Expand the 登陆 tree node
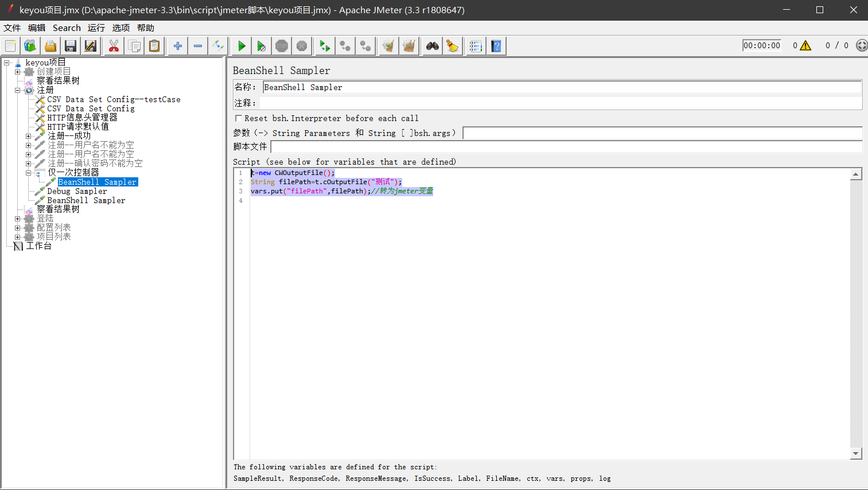Screen dimensions: 868x490 pyautogui.click(x=17, y=218)
